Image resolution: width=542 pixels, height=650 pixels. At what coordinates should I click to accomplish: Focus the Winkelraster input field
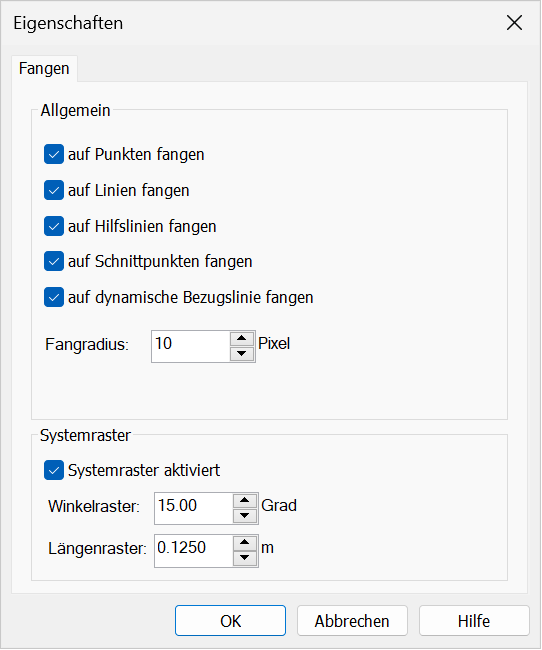click(x=194, y=508)
